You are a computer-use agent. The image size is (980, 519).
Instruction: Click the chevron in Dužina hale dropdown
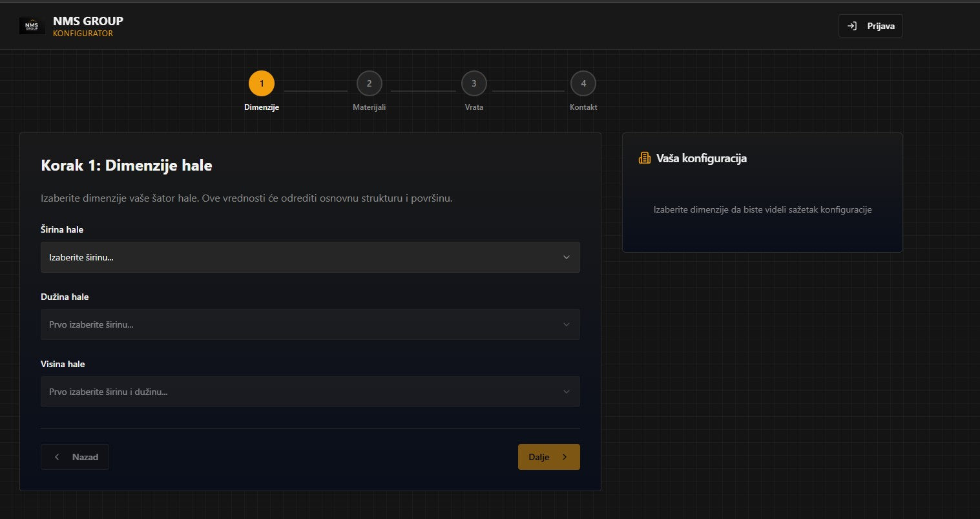(566, 324)
